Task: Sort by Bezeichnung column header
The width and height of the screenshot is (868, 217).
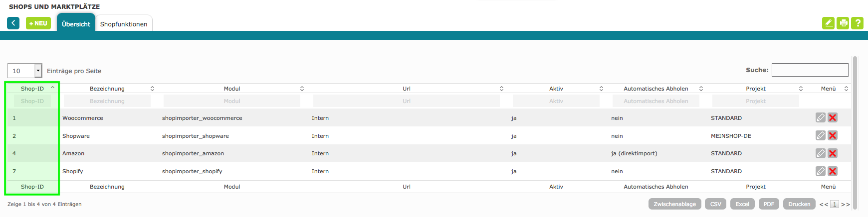Action: click(x=107, y=89)
